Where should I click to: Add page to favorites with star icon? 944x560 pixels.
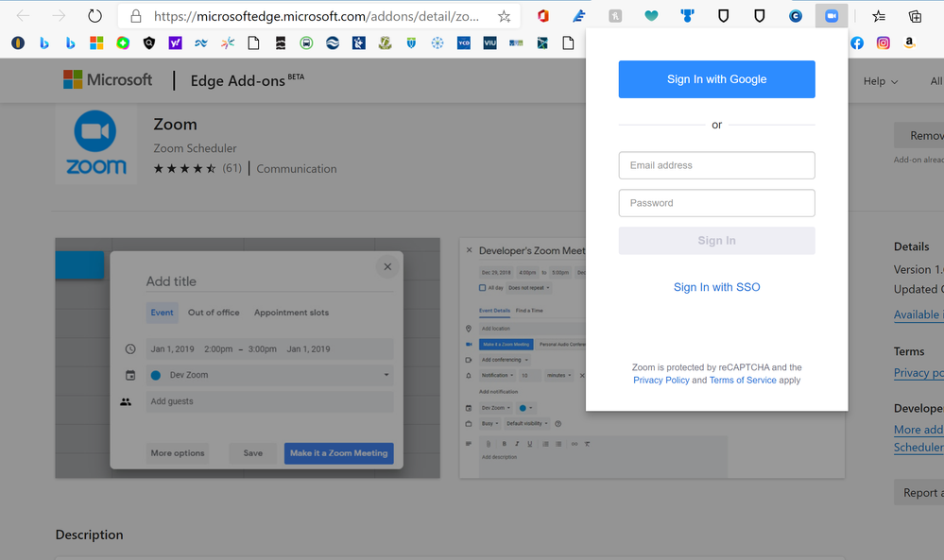click(x=504, y=17)
